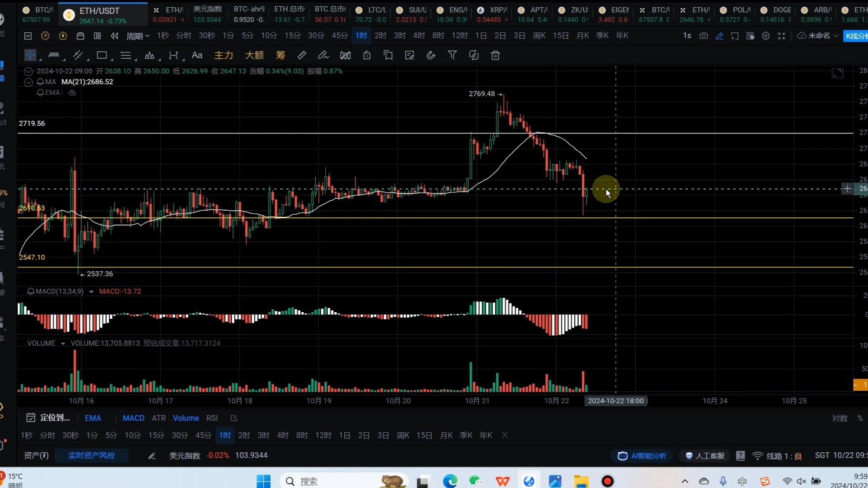This screenshot has height=488, width=868.
Task: Click the candlestick pattern tool icon
Action: coord(345,55)
